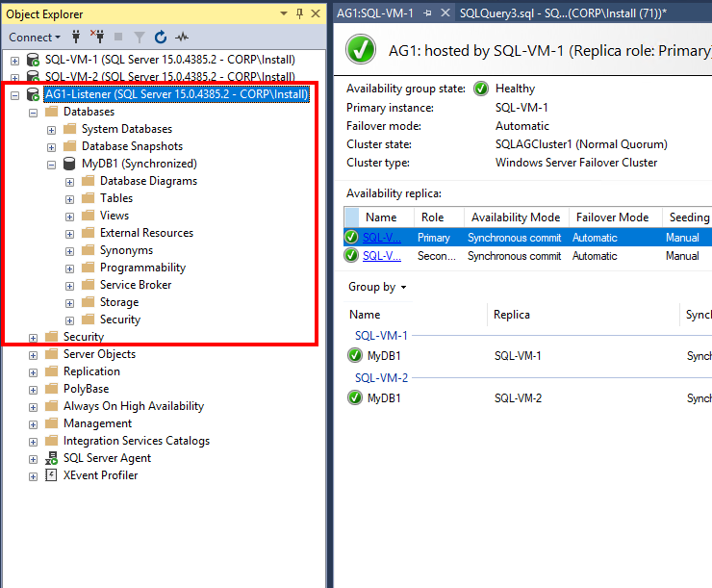Image resolution: width=712 pixels, height=588 pixels.
Task: Select the AG1-Listener server entry
Action: click(x=177, y=94)
